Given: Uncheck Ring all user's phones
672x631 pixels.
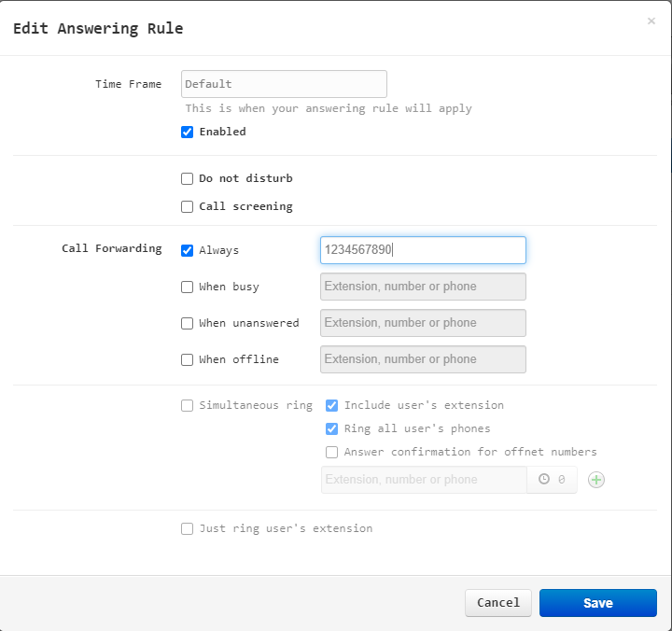Looking at the screenshot, I should tap(331, 428).
